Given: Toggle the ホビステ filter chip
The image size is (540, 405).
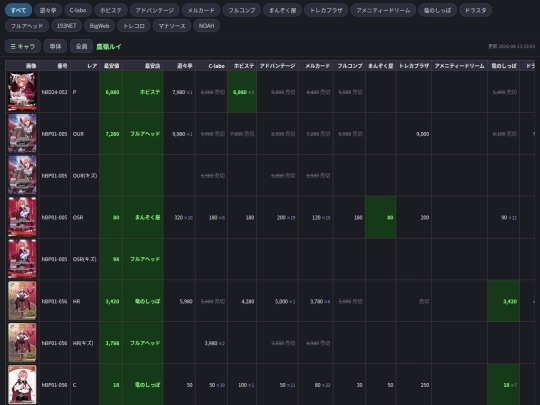Looking at the screenshot, I should click(x=111, y=10).
